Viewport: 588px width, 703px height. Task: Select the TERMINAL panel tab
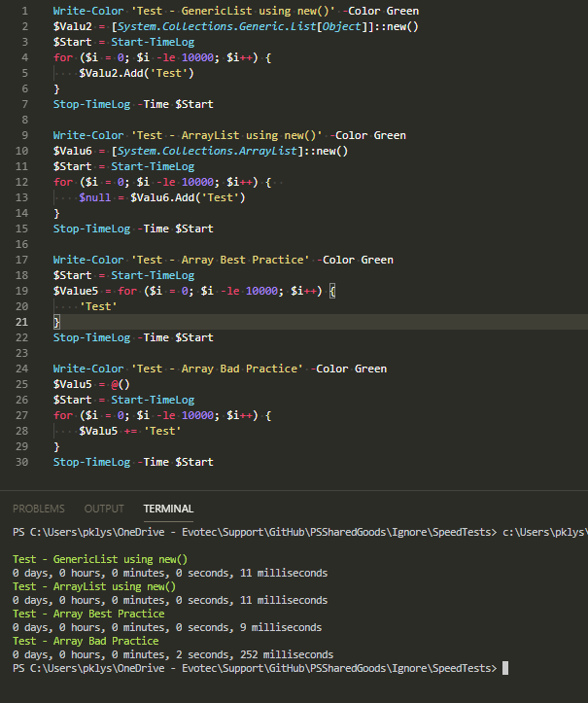(168, 509)
